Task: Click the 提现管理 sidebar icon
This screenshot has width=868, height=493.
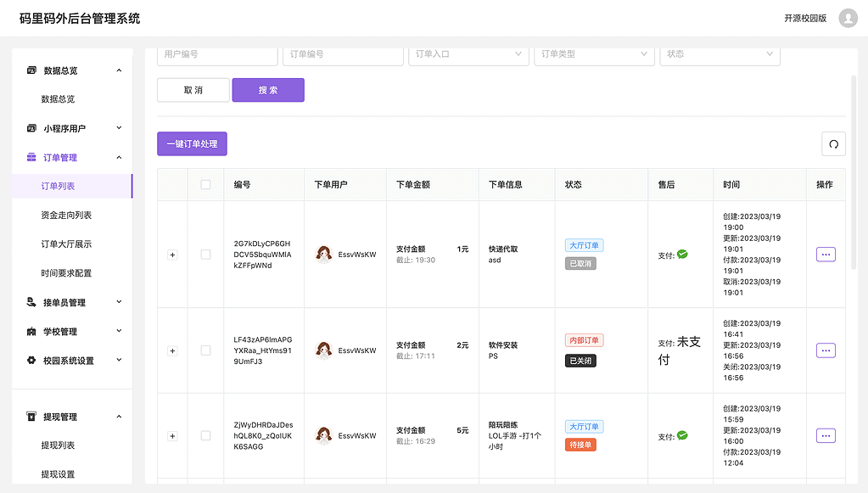Action: coord(31,417)
